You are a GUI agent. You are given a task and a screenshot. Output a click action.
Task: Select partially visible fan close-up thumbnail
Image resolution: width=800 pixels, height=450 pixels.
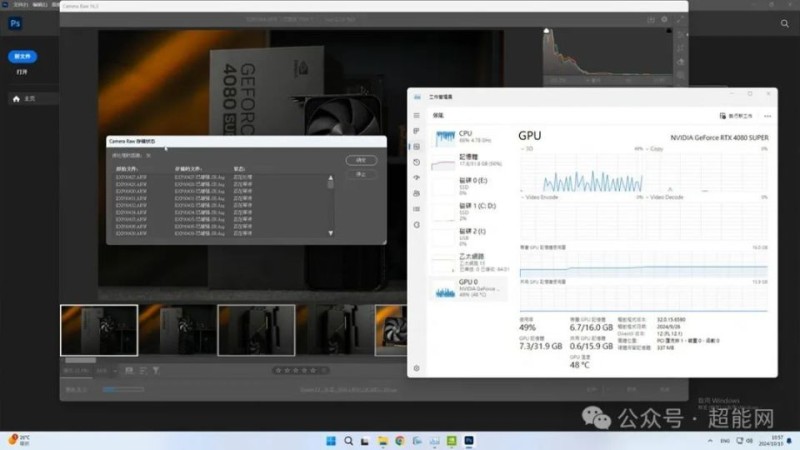pyautogui.click(x=391, y=330)
